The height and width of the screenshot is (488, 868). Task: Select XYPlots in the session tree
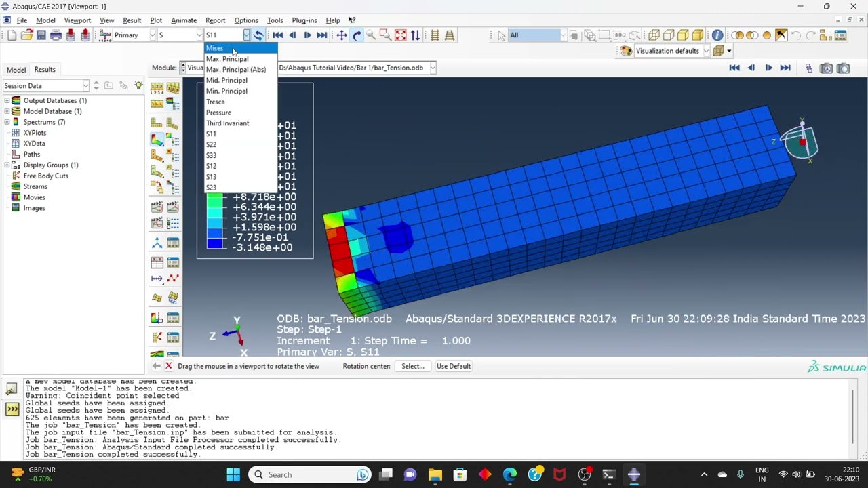(x=35, y=133)
